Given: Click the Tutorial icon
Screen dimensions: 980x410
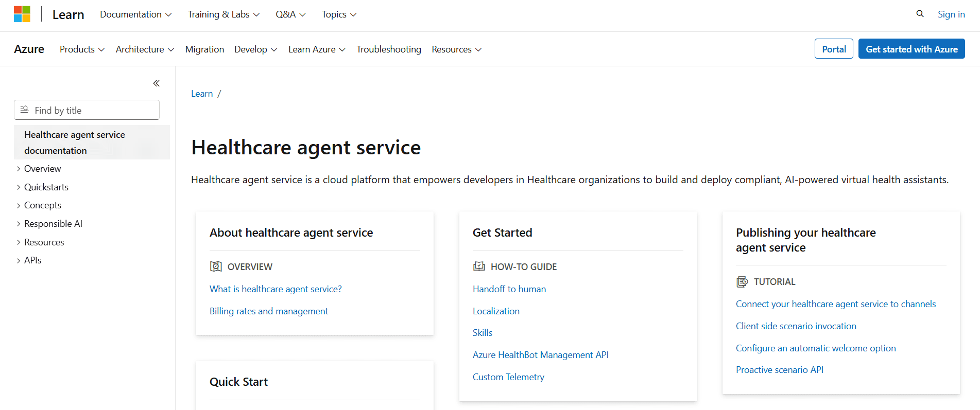Looking at the screenshot, I should click(742, 281).
